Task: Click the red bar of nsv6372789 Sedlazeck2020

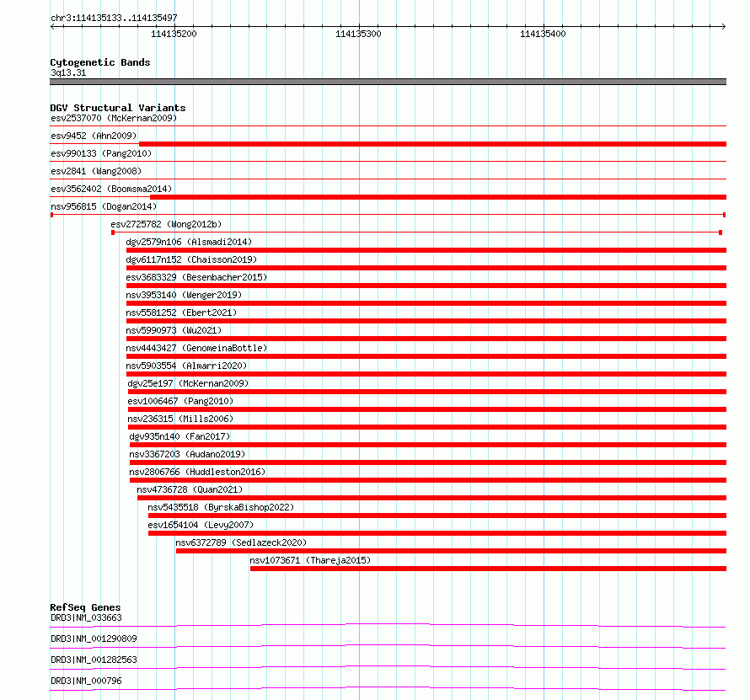Action: tap(451, 551)
